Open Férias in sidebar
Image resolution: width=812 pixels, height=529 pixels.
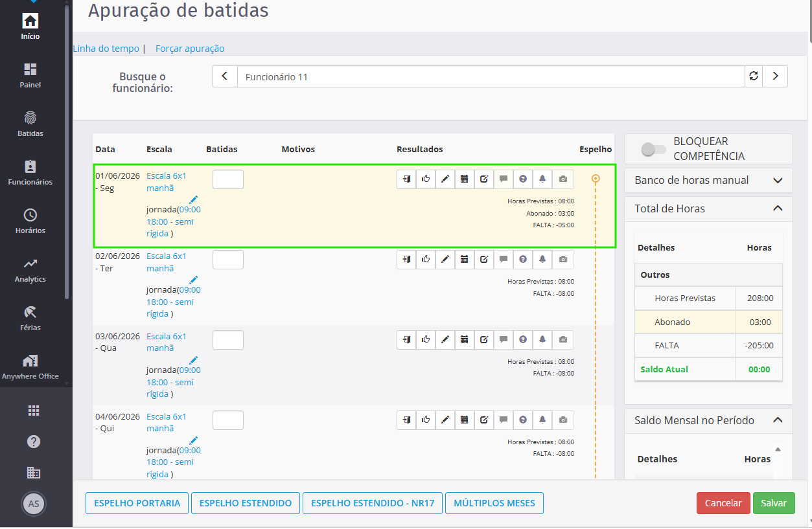pos(30,318)
